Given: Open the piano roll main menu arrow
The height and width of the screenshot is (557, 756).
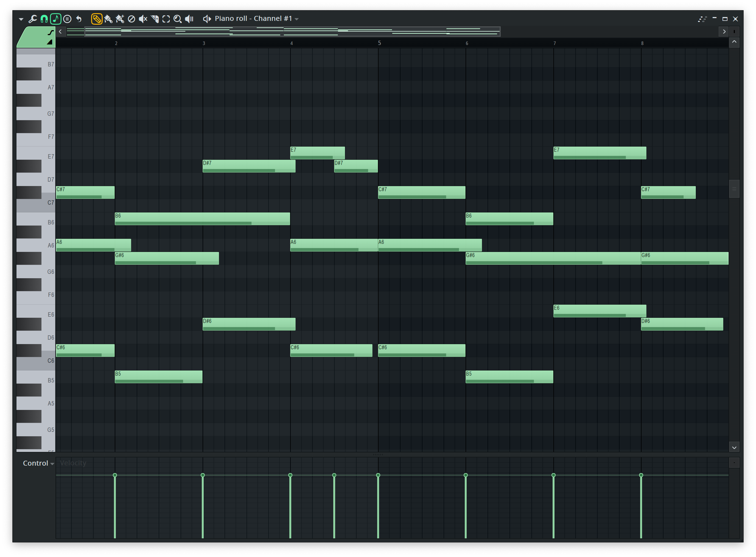Looking at the screenshot, I should click(21, 19).
